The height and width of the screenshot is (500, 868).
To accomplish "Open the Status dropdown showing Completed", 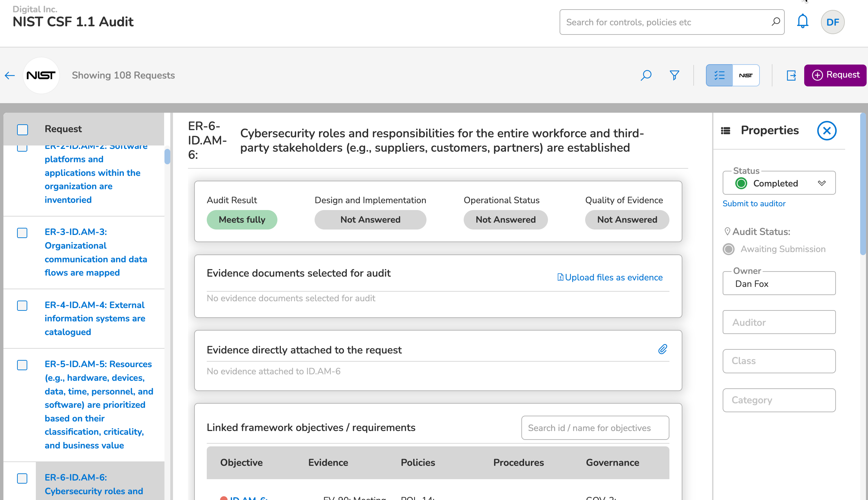I will [x=779, y=183].
